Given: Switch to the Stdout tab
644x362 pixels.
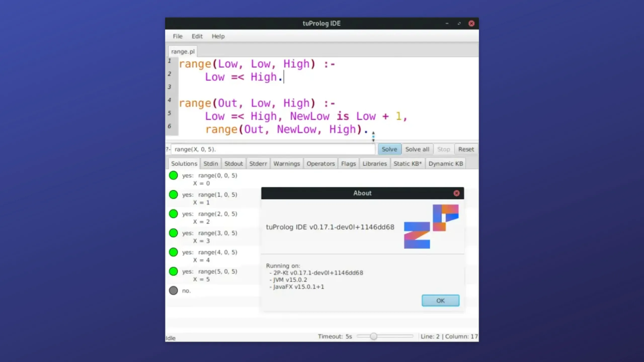Looking at the screenshot, I should point(233,164).
